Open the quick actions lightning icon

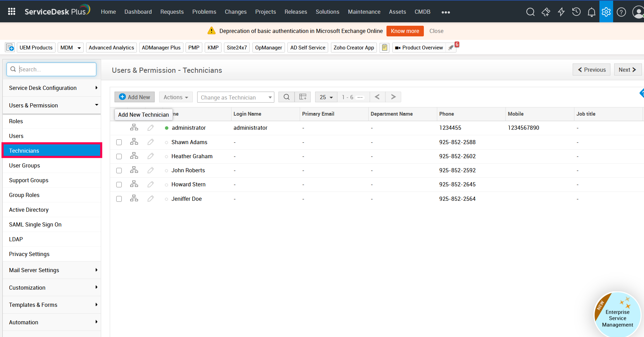click(561, 12)
